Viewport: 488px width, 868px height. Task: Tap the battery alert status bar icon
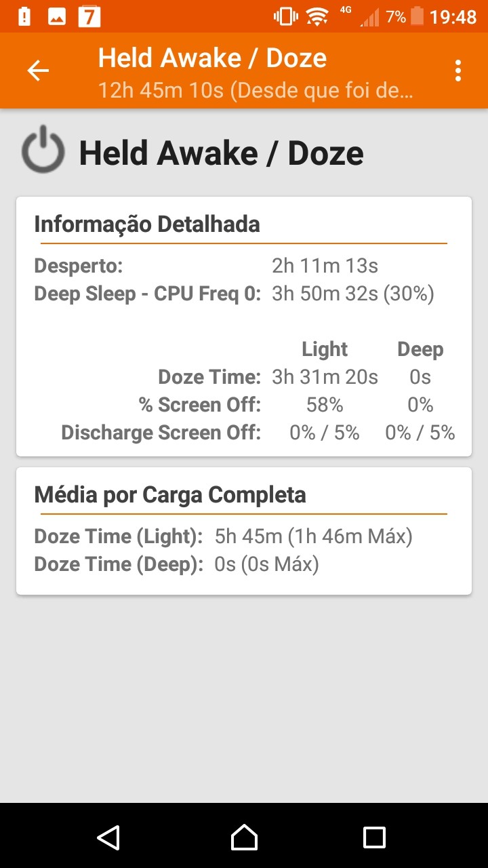click(x=24, y=16)
